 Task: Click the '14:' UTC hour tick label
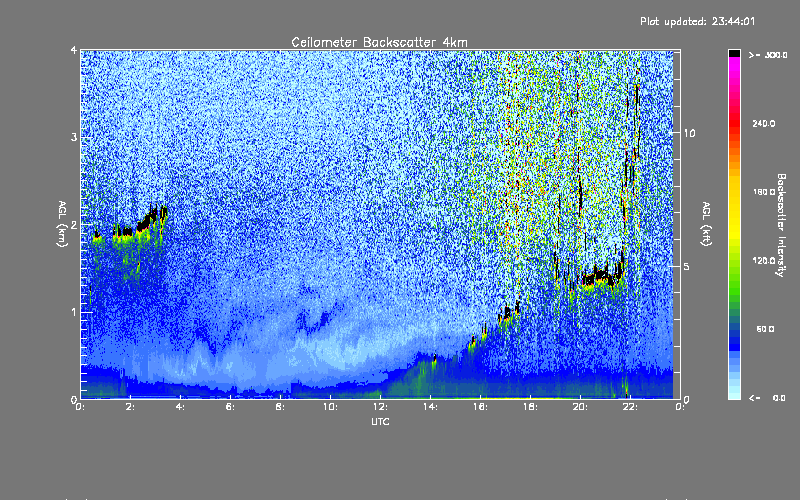430,407
